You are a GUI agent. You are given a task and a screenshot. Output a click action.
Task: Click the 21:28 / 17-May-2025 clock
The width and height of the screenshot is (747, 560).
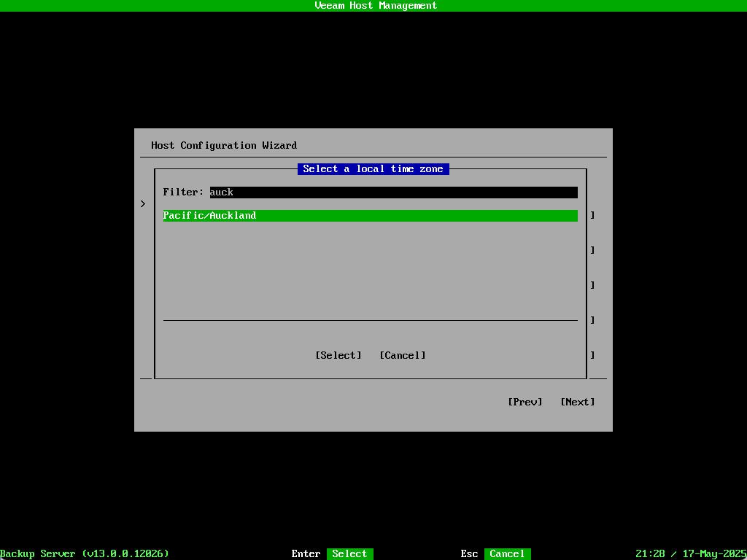pyautogui.click(x=691, y=554)
